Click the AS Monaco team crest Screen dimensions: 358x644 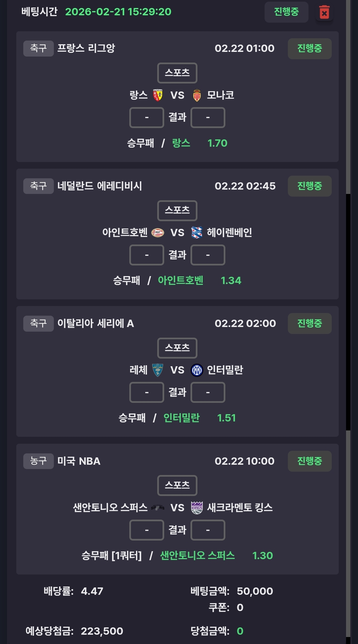(197, 95)
